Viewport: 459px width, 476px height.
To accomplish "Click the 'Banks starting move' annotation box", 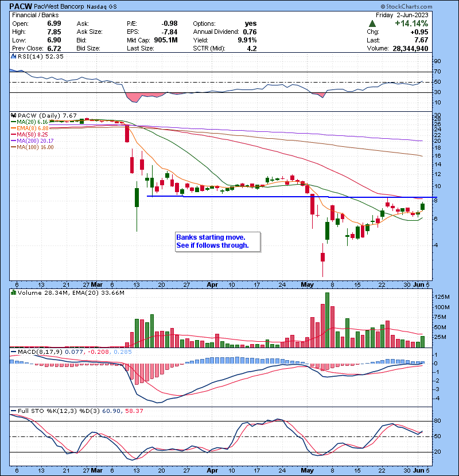I will coord(218,241).
